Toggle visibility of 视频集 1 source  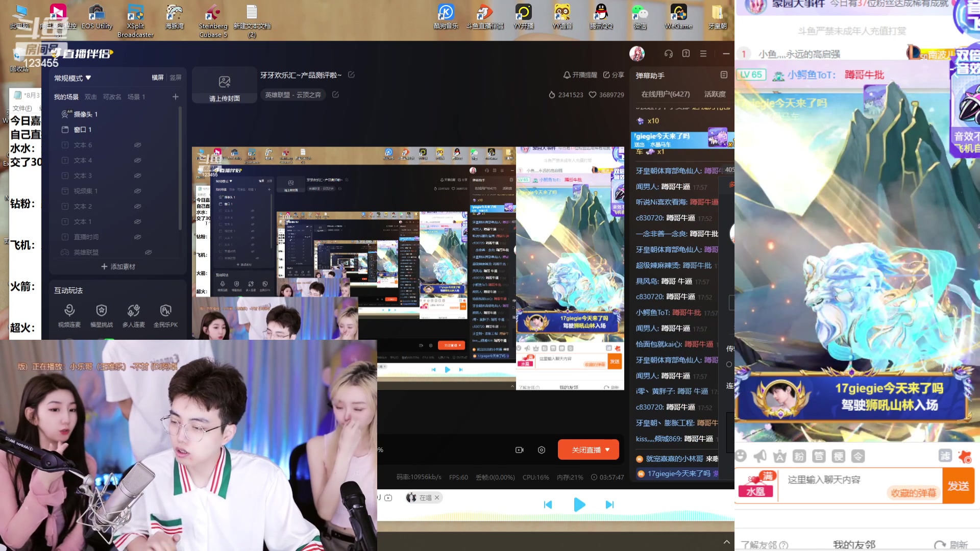click(x=137, y=191)
